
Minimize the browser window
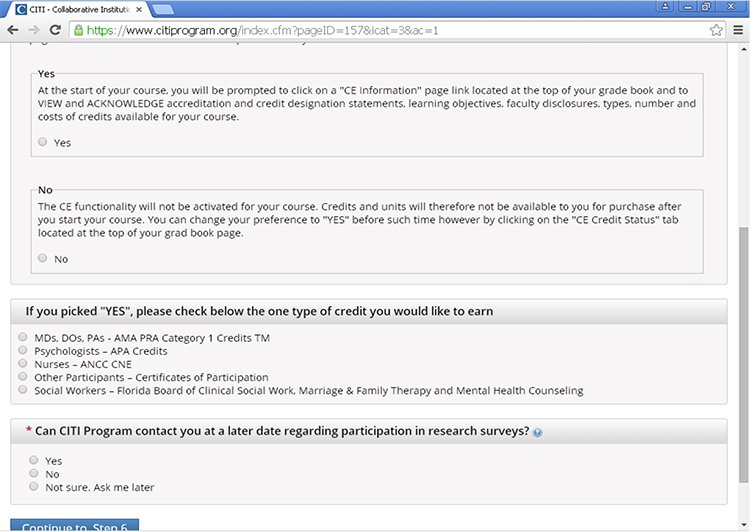point(688,7)
